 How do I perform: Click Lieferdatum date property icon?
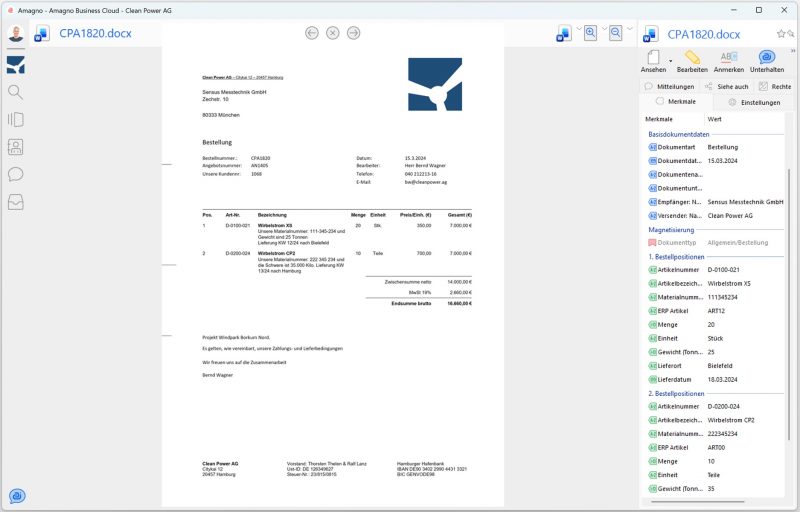[x=652, y=379]
